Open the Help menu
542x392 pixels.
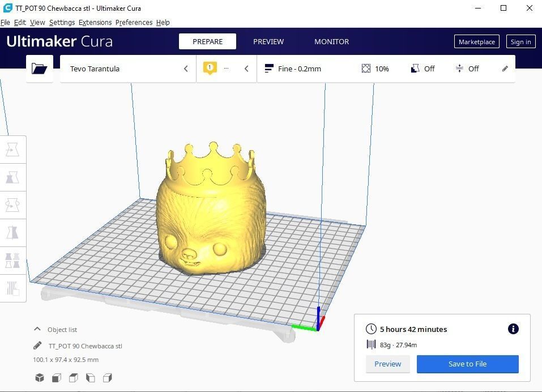click(x=163, y=23)
